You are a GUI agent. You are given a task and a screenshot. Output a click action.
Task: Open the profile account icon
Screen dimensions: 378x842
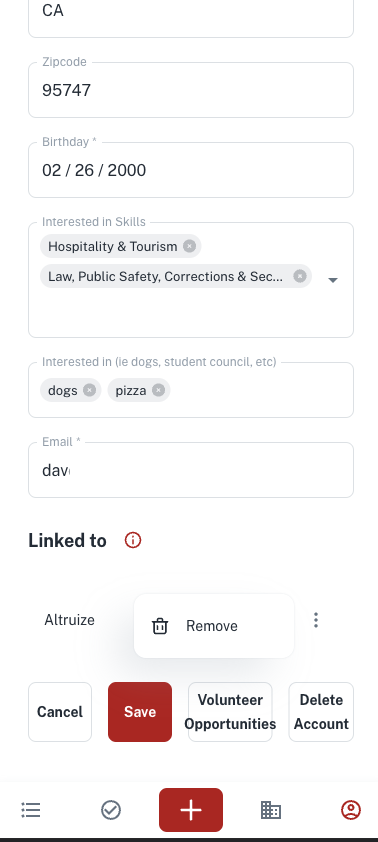coord(351,810)
